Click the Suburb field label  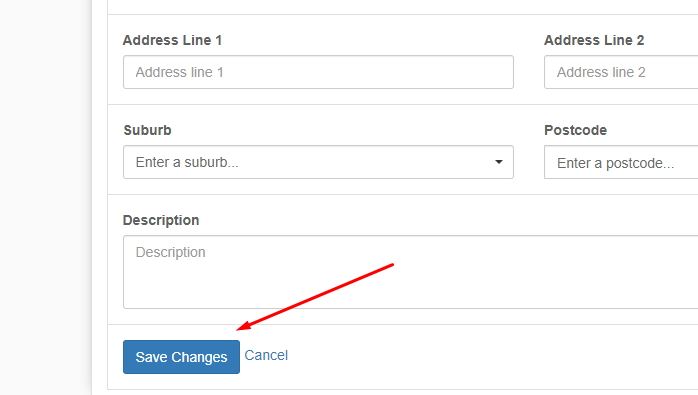pyautogui.click(x=147, y=130)
